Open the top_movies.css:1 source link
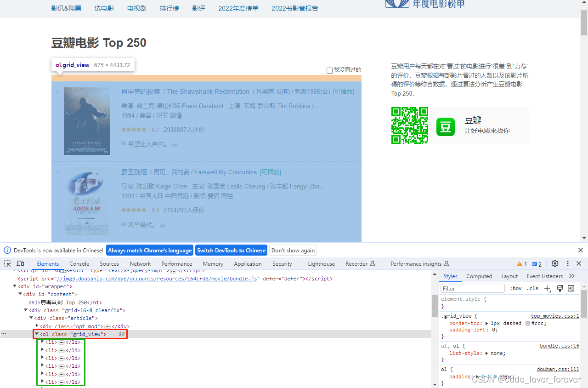 tap(555, 316)
